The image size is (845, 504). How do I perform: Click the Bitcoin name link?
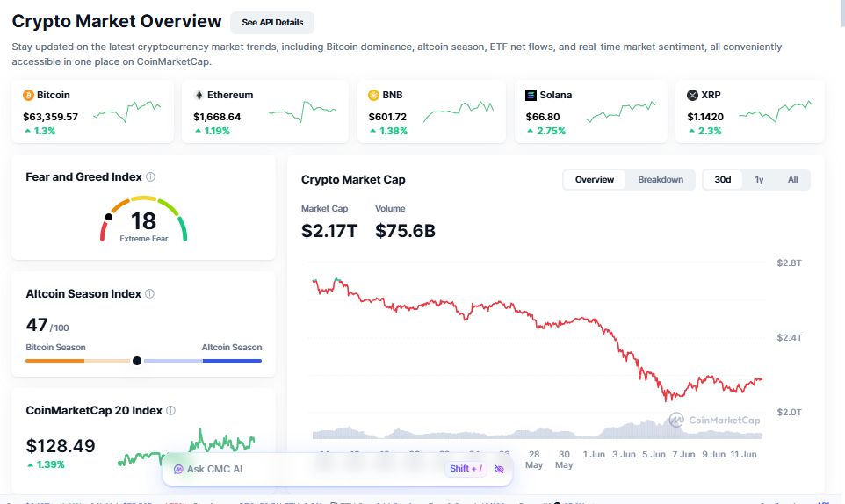[x=54, y=96]
